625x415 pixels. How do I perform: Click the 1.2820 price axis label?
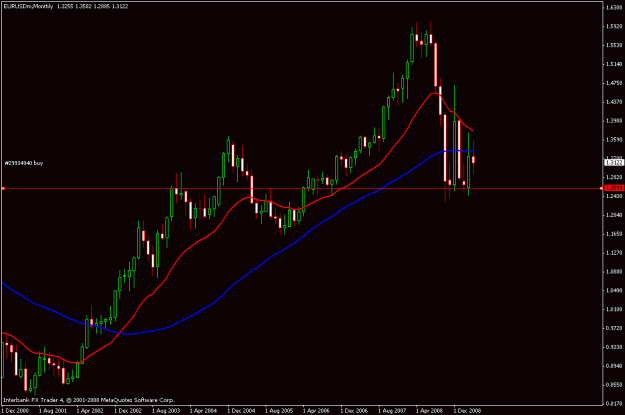coord(615,177)
